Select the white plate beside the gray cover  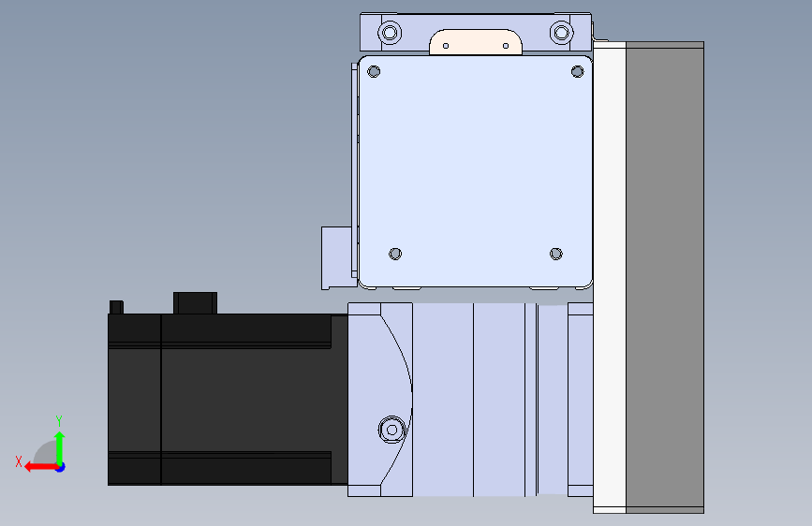tap(610, 277)
